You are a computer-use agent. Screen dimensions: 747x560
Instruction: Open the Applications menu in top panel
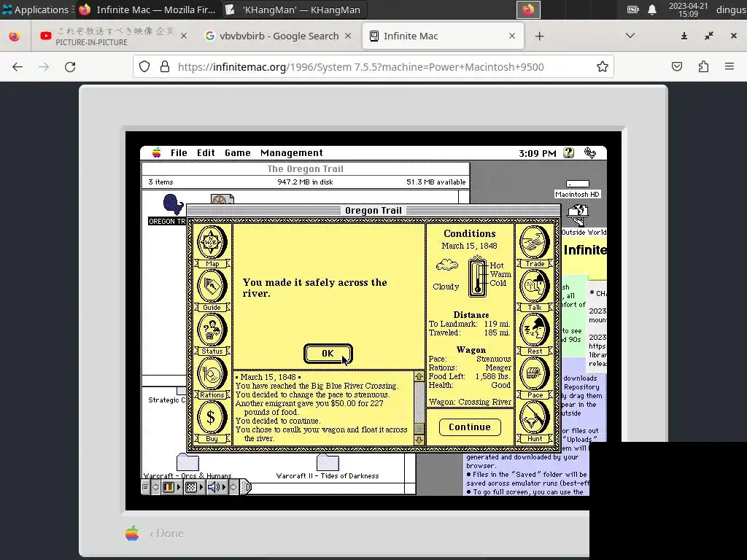click(x=36, y=9)
